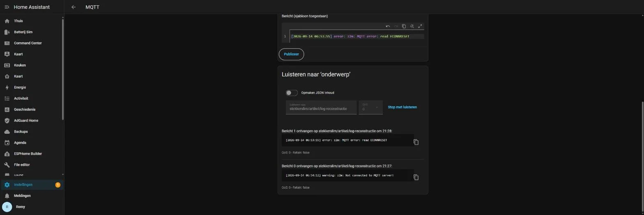Viewport: 644px width, 215px height.
Task: Open Keuken dashboard icon
Action: click(x=7, y=65)
